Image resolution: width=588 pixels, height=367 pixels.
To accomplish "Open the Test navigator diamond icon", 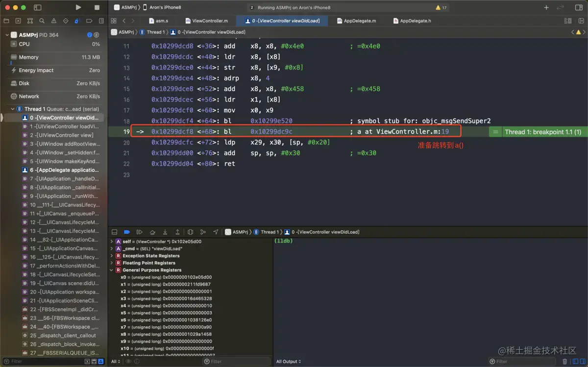I will pos(66,21).
